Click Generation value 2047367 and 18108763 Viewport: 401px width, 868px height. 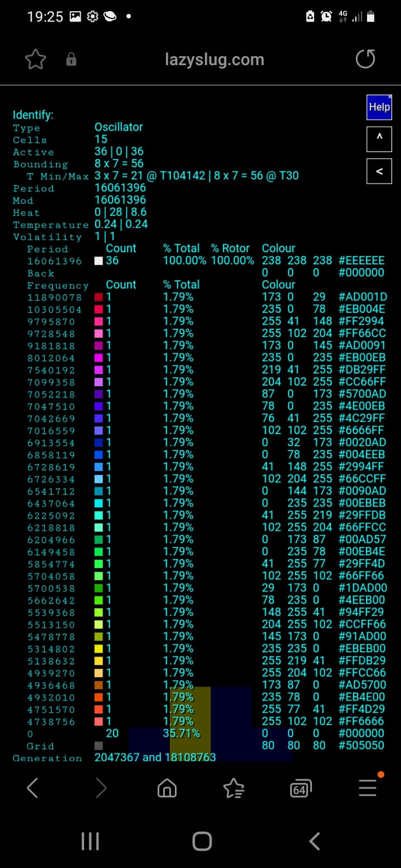coord(155,757)
